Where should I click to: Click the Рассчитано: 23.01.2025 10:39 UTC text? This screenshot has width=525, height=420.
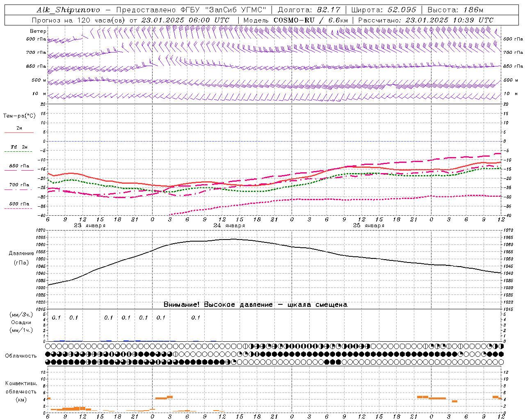tap(426, 20)
